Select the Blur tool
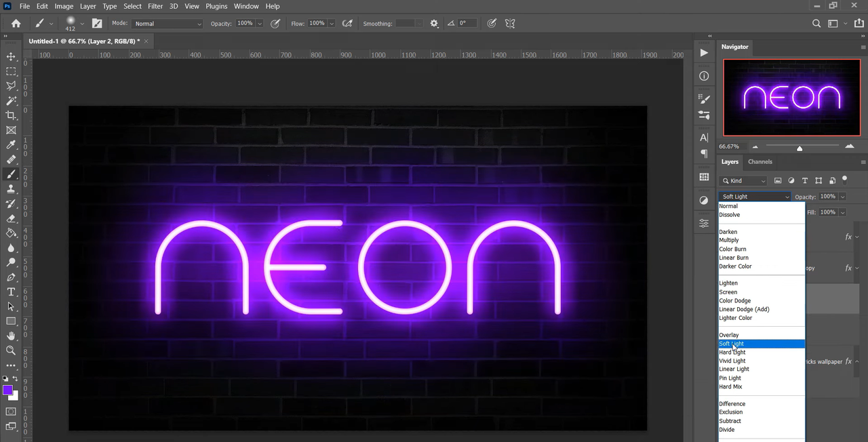The image size is (868, 442). click(11, 247)
